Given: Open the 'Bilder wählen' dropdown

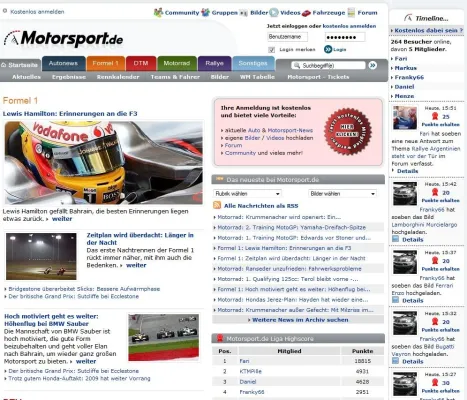Looking at the screenshot, I should point(342,193).
